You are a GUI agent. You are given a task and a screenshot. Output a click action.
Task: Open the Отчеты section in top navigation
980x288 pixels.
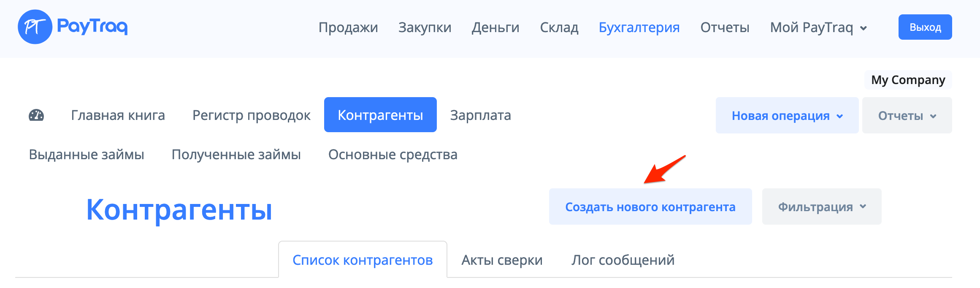point(725,27)
